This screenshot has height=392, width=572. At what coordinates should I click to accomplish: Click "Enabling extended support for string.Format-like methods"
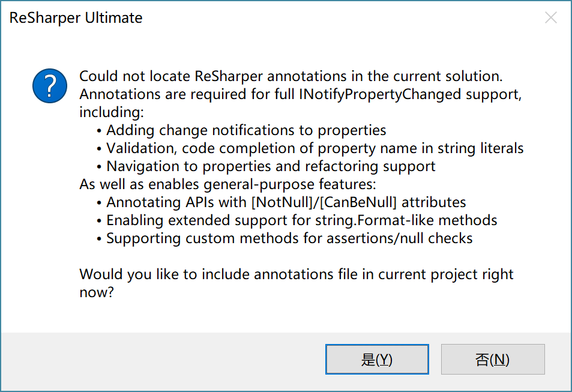[302, 220]
